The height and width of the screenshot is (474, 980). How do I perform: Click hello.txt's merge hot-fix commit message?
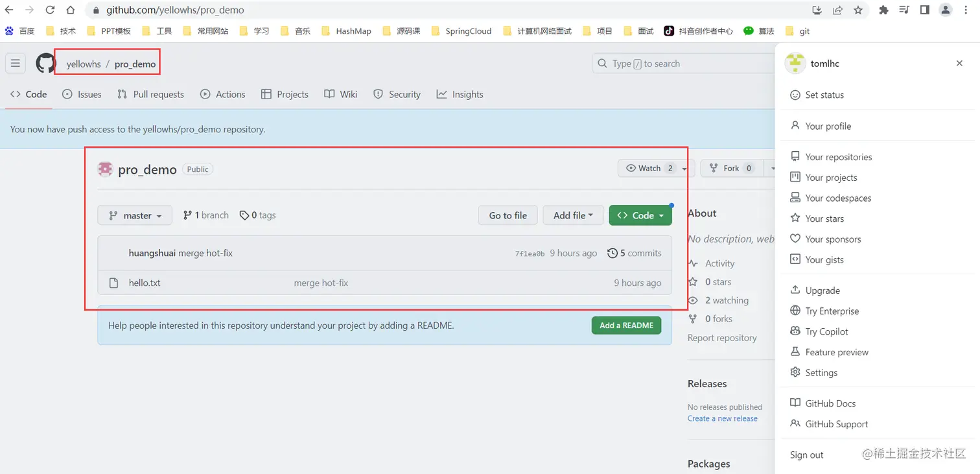point(321,283)
